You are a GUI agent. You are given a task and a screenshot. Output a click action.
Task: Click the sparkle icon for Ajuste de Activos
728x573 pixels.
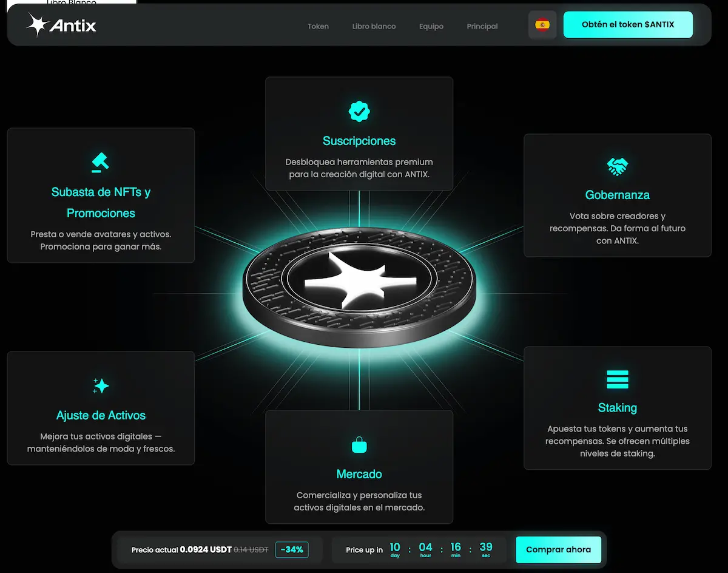click(101, 386)
